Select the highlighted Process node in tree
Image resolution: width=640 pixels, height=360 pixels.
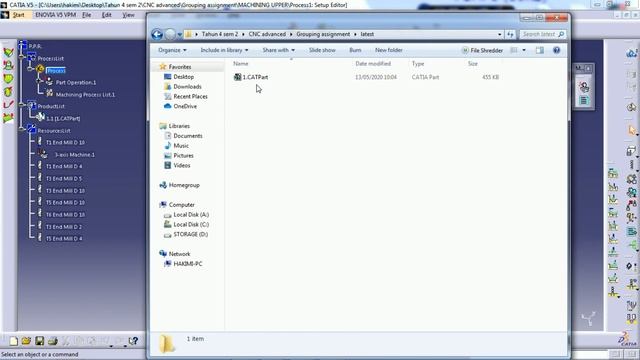(x=56, y=71)
